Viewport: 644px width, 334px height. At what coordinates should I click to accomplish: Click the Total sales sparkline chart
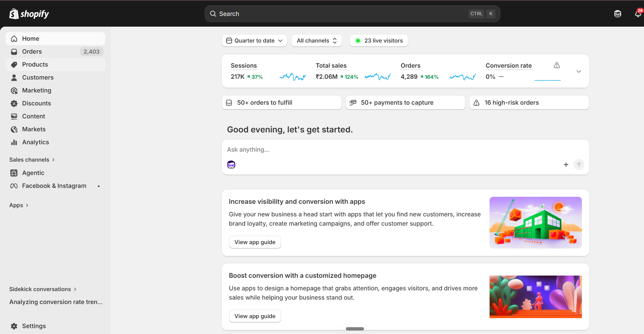[378, 77]
